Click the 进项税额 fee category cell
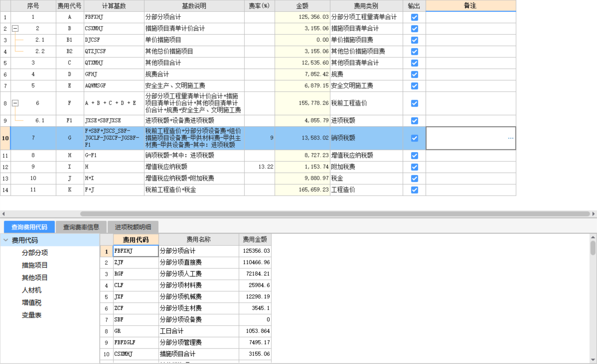Screen dimensions: 597x364 pyautogui.click(x=366, y=120)
